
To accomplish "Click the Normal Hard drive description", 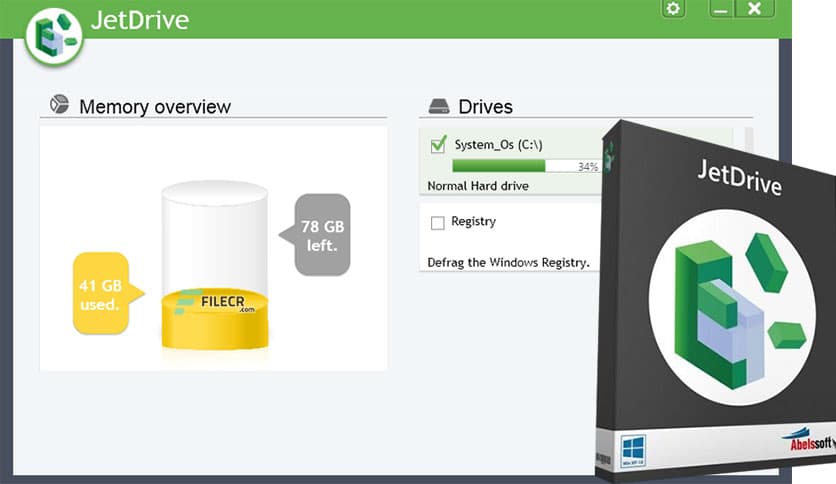I will coord(477,186).
